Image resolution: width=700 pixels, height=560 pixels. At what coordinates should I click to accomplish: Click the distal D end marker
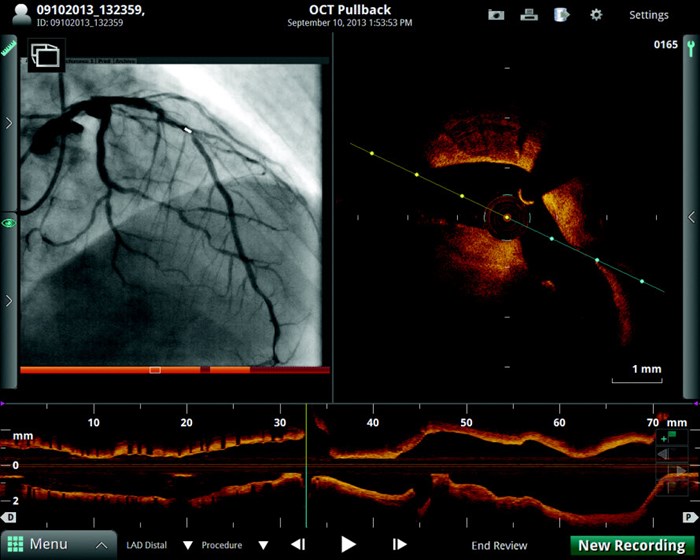click(x=8, y=517)
